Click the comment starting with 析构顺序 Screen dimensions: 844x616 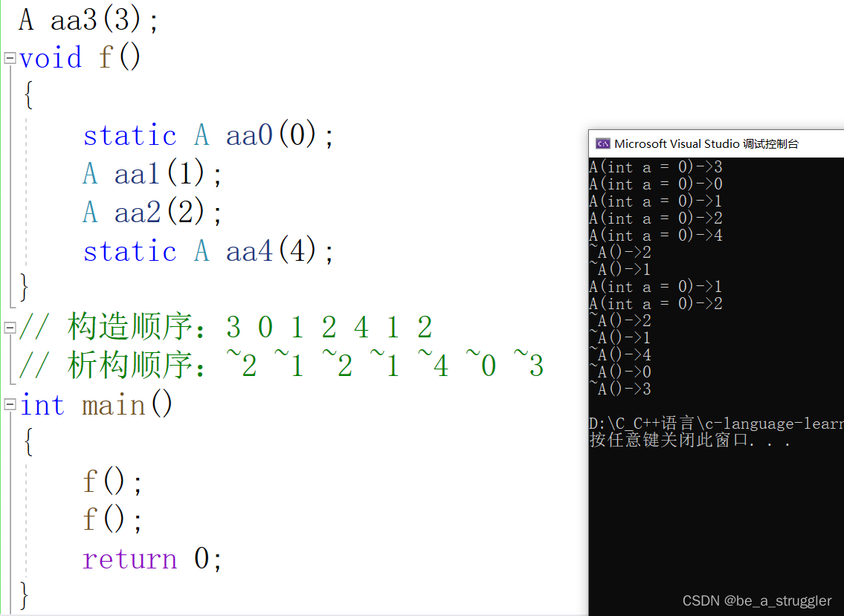point(282,365)
